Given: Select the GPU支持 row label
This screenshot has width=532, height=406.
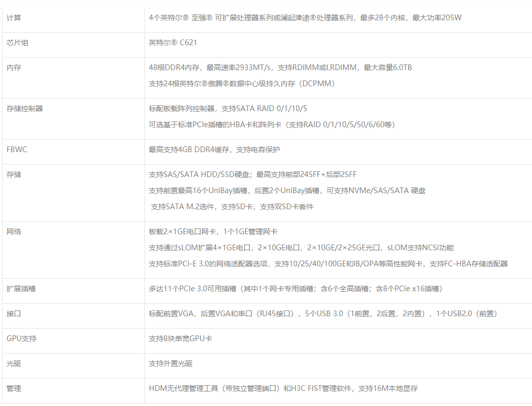Looking at the screenshot, I should pos(21,339).
